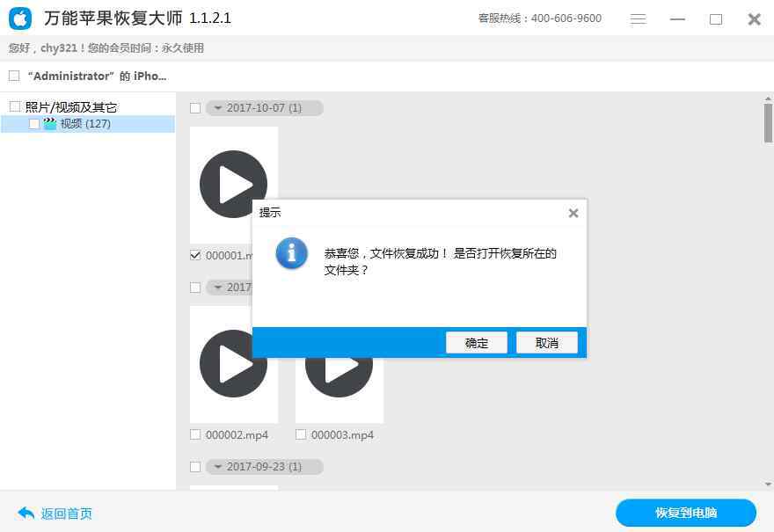Uncheck the 000001 video checkbox
The image size is (774, 532).
tap(195, 255)
